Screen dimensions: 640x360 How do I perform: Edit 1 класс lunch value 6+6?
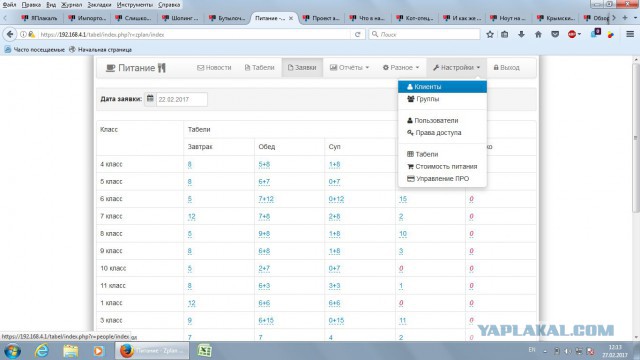click(x=264, y=303)
